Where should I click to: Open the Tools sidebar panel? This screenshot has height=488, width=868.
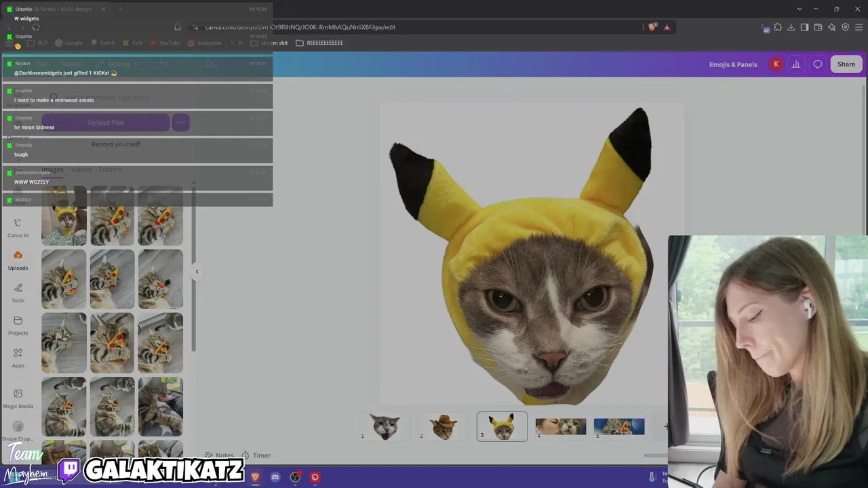coord(18,293)
